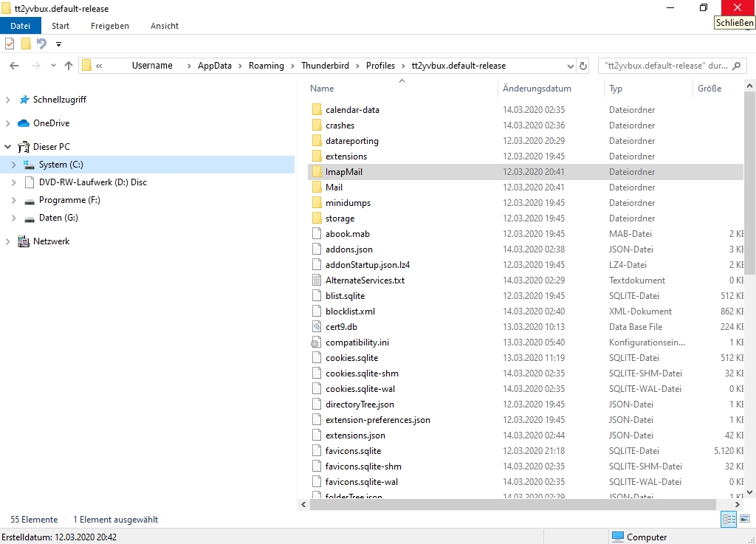Select Daten (G:) drive
The height and width of the screenshot is (544, 756).
click(58, 218)
